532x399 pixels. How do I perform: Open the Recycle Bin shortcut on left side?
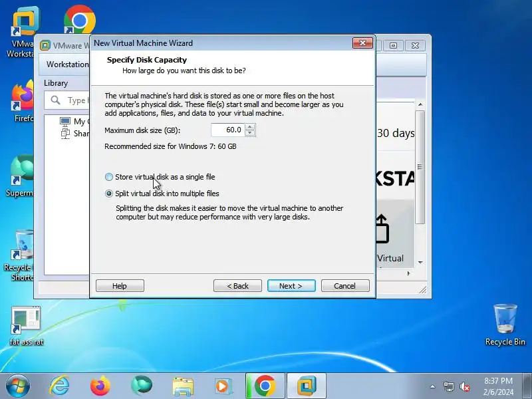tap(21, 256)
